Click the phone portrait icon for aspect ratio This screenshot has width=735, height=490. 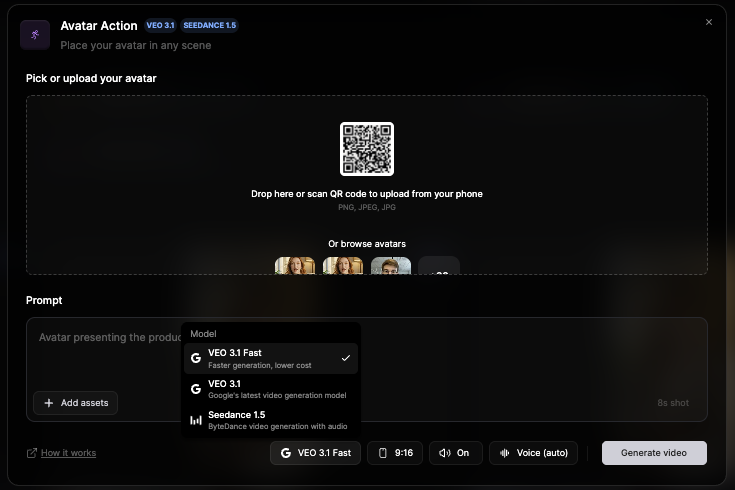383,453
